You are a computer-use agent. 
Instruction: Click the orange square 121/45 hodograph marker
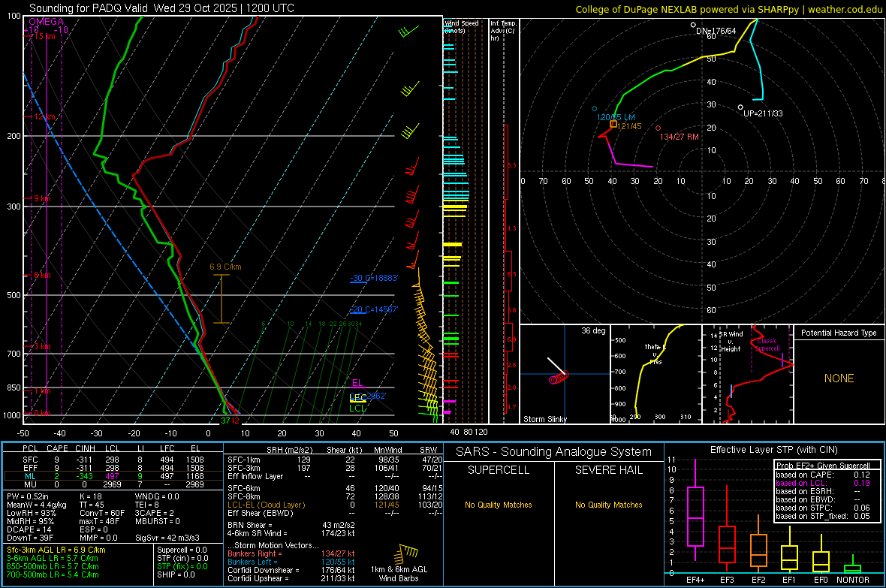pos(613,124)
